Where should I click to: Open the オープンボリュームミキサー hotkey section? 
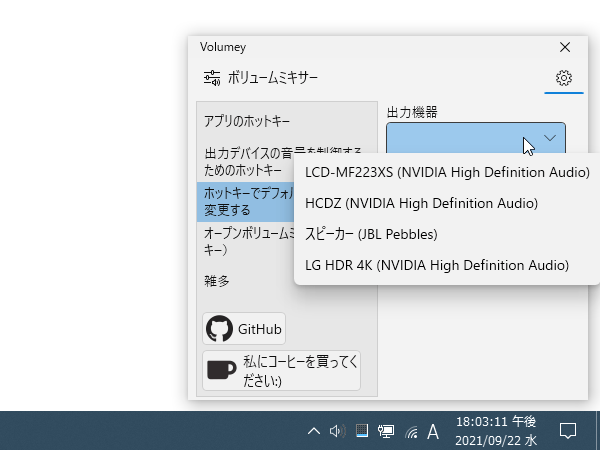coord(246,241)
